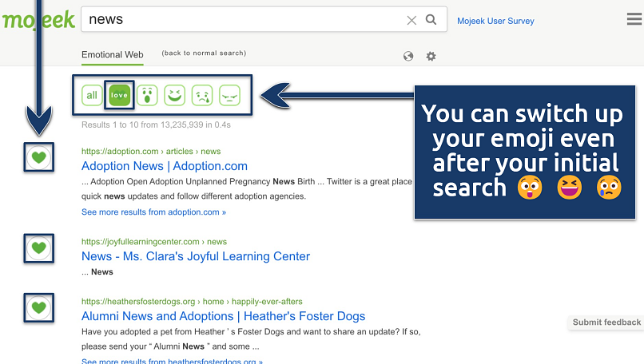Click heart icon beside Adoption News result

[38, 157]
